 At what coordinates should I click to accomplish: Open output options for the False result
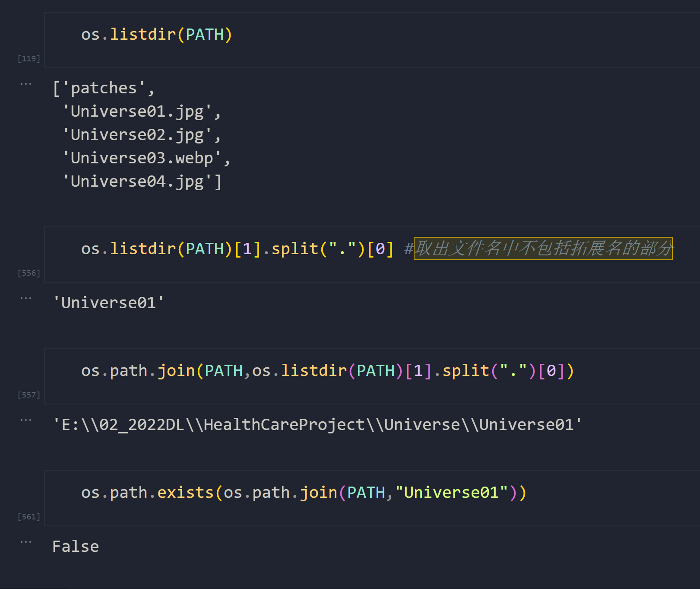26,542
